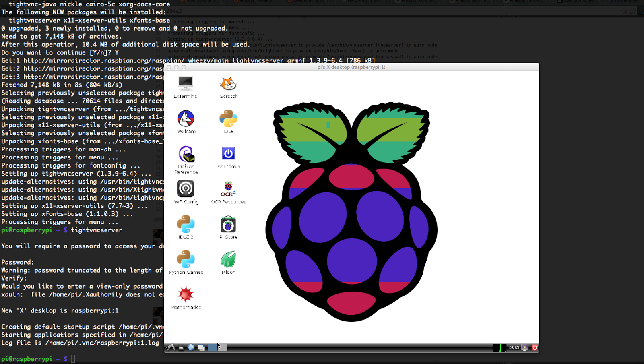Select the Shutdown desktop icon
Screen dimensions: 644x364
229,157
